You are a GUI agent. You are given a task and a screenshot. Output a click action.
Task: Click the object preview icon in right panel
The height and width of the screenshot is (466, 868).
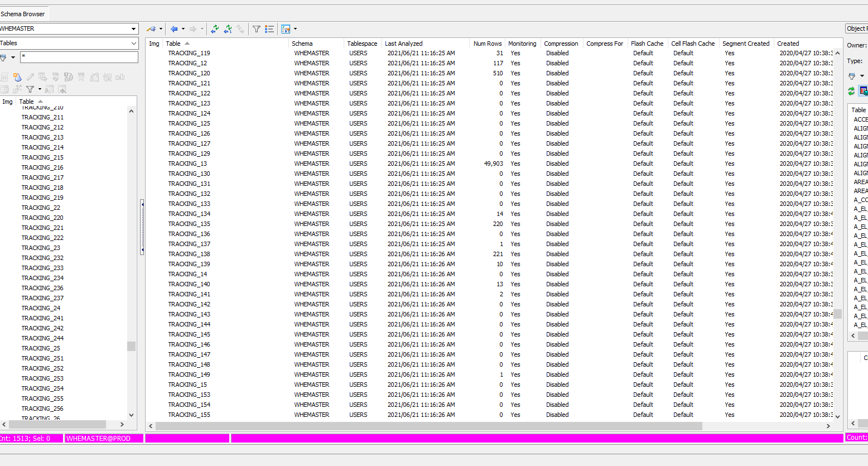[863, 91]
